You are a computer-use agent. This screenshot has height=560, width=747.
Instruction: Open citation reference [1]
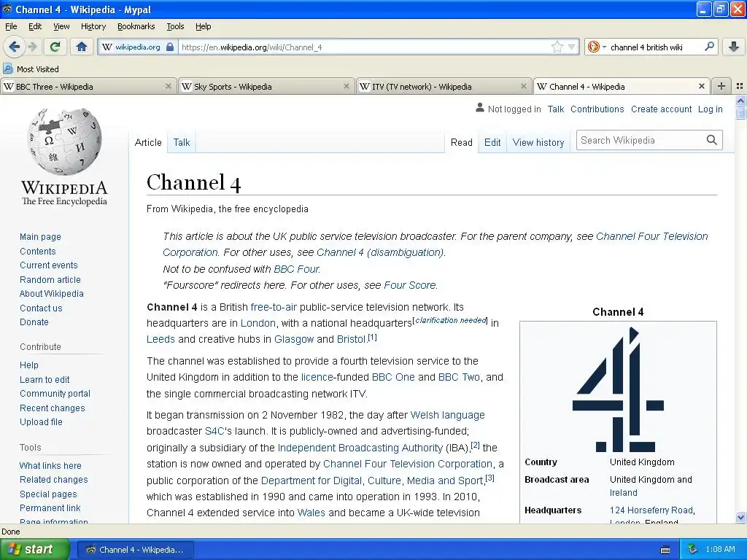372,337
